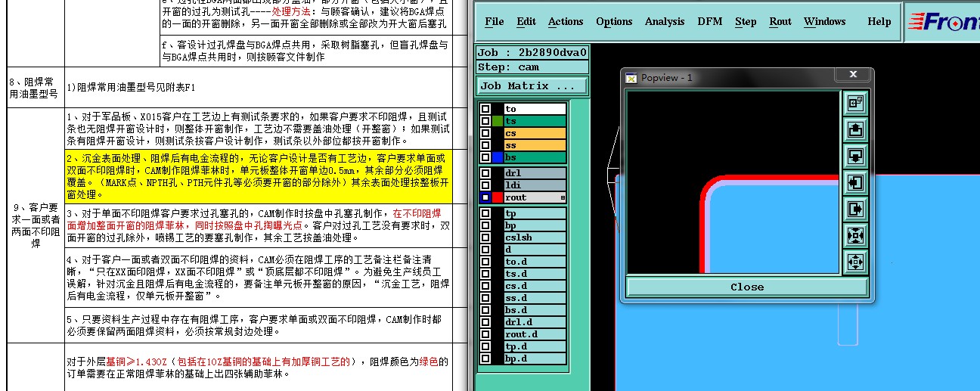The image size is (980, 391).
Task: Click the Frontline logo in the header
Action: [944, 22]
